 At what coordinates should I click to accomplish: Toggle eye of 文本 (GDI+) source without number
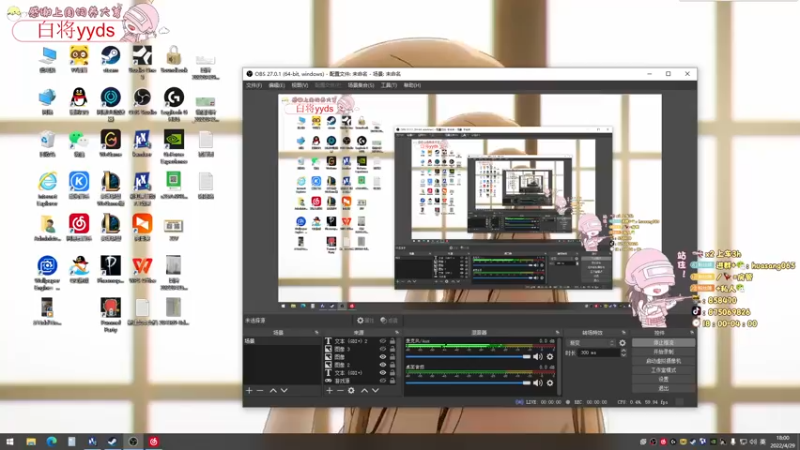[383, 373]
